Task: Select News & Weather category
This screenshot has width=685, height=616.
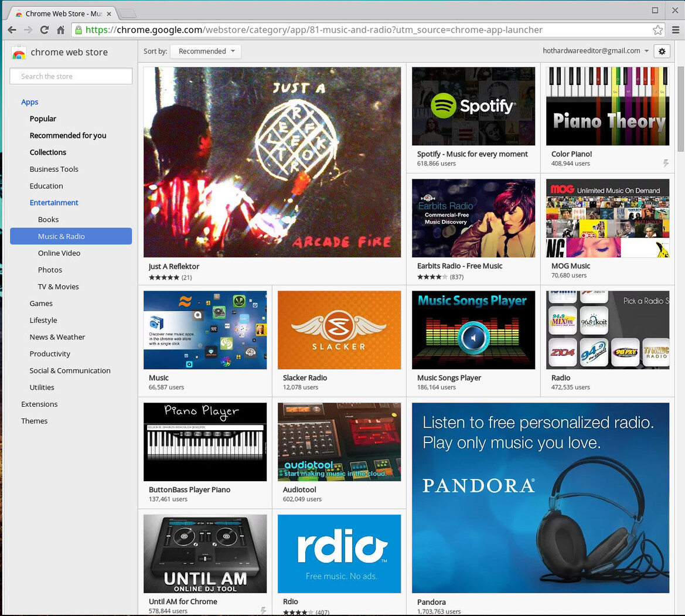Action: (x=57, y=337)
